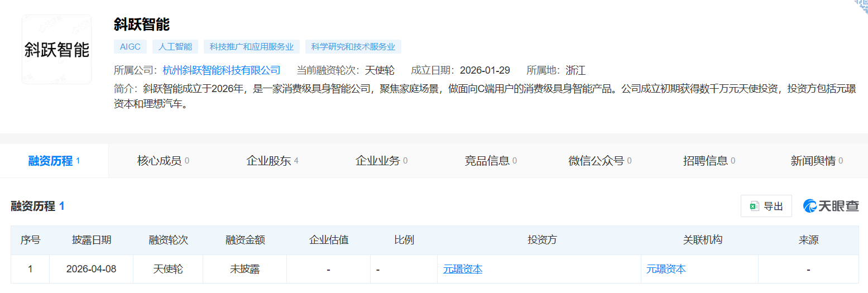
Task: Open the 元璟资本 link in 关联机构 column
Action: click(666, 269)
